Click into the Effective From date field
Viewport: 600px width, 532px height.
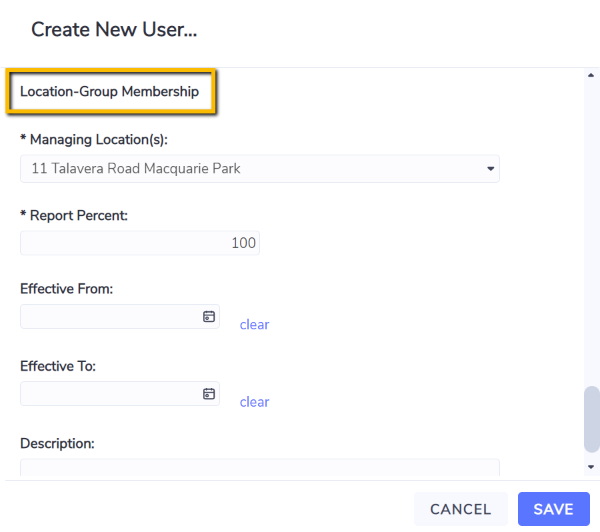pyautogui.click(x=120, y=317)
